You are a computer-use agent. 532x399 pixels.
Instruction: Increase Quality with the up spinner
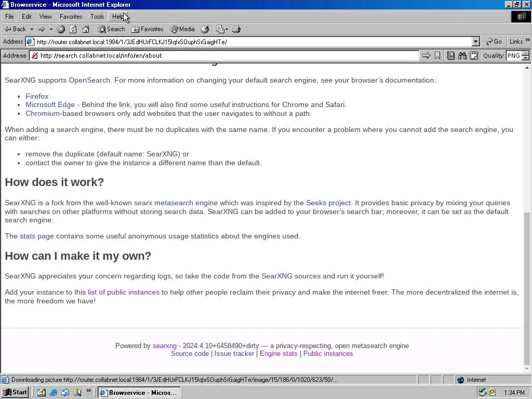point(526,54)
